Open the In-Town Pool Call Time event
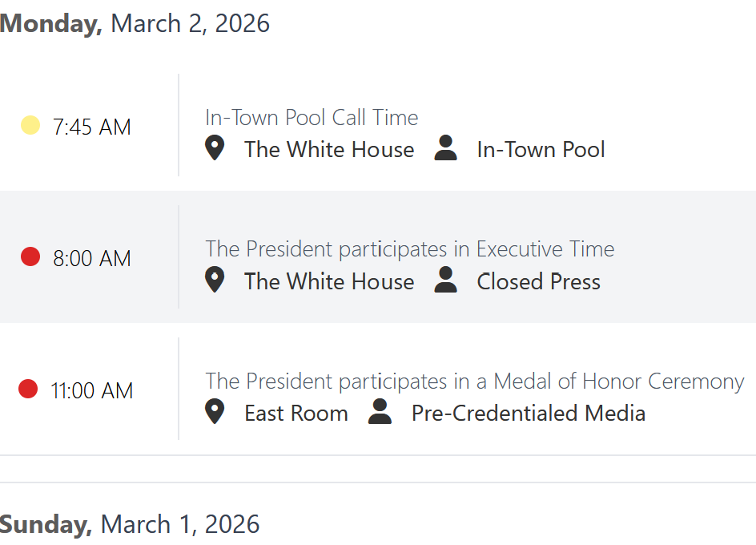The image size is (756, 545). click(312, 118)
